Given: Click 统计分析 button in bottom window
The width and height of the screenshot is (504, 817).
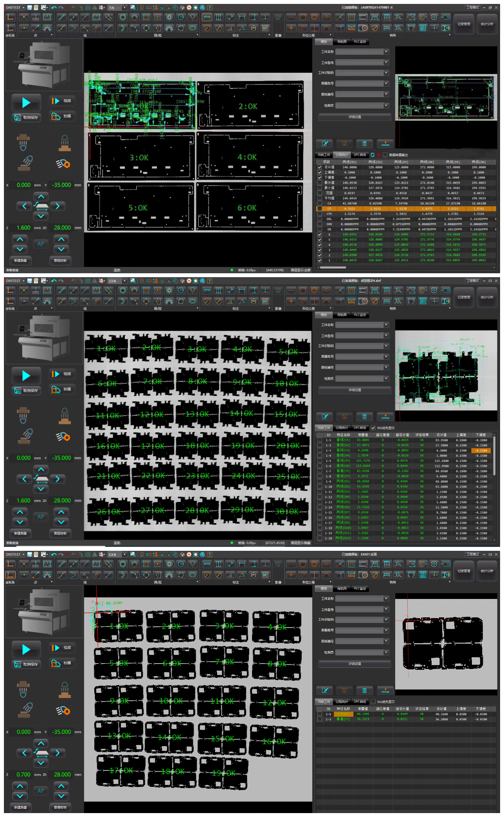Looking at the screenshot, I should (487, 571).
